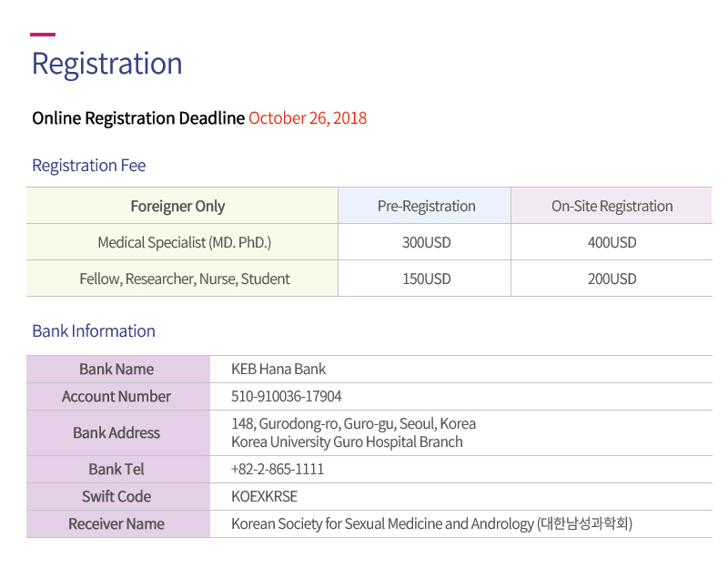728x568 pixels.
Task: Click the Korea University Guro Hospital Branch line
Action: tap(347, 441)
